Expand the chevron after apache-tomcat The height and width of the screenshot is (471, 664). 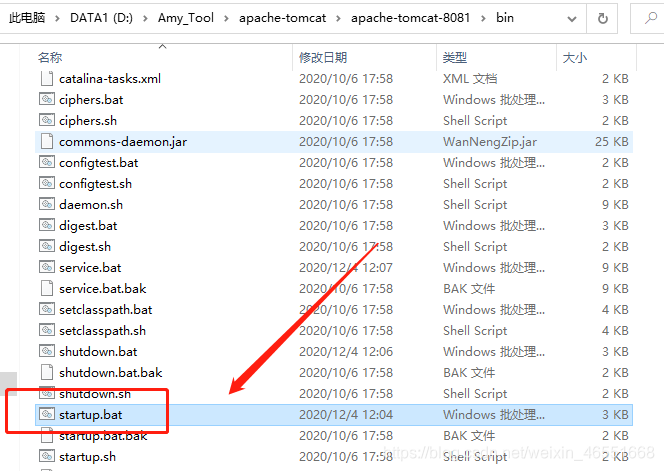click(x=338, y=19)
